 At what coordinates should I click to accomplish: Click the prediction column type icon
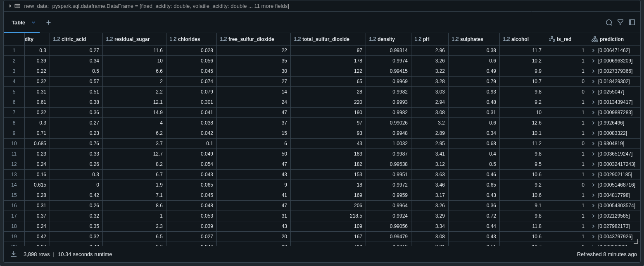(x=594, y=39)
